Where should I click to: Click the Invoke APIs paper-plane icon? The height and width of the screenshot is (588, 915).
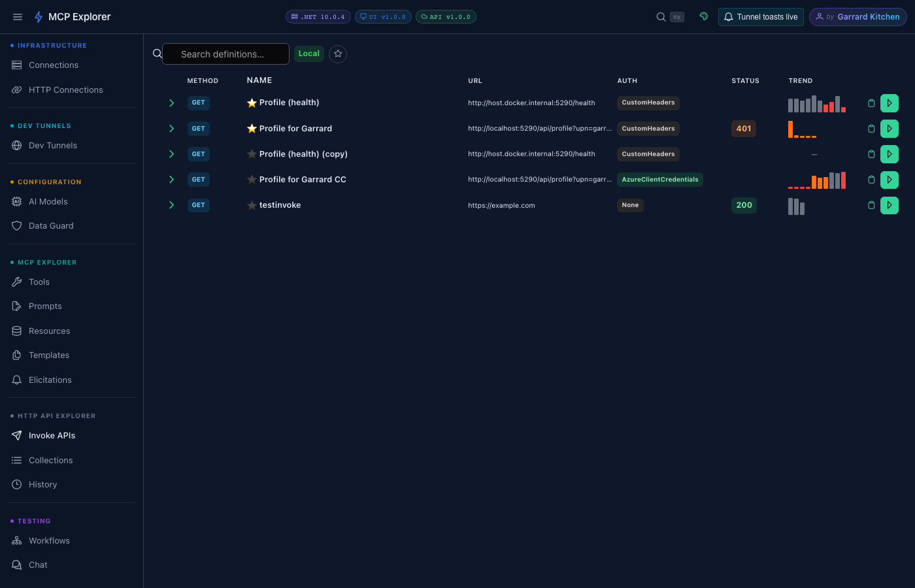pos(17,436)
